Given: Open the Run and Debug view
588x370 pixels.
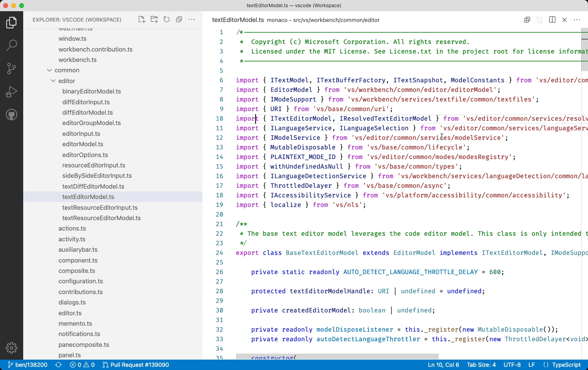Looking at the screenshot, I should coord(12,92).
